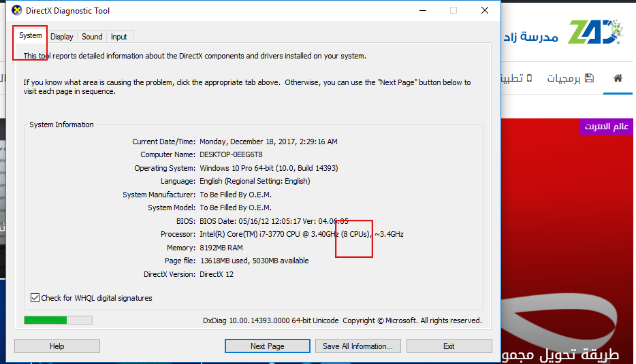Click the Processor value Intel Core i7-3770

tap(302, 234)
